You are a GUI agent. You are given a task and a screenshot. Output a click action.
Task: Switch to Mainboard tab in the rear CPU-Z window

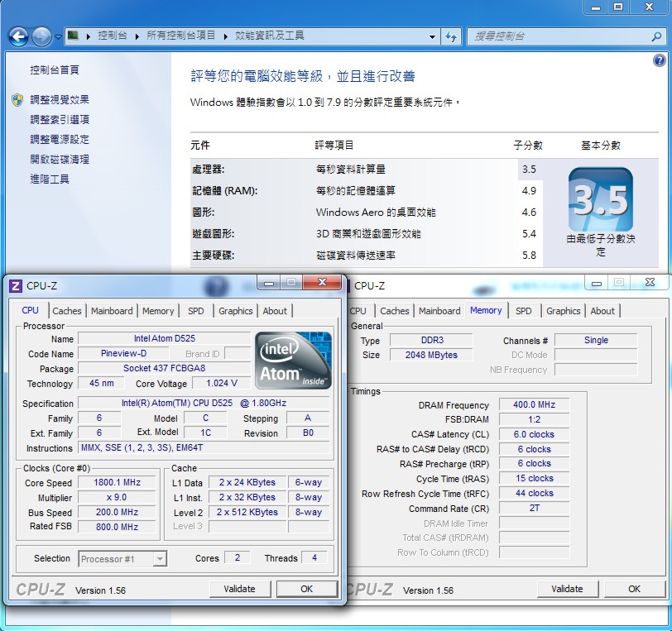click(x=439, y=311)
